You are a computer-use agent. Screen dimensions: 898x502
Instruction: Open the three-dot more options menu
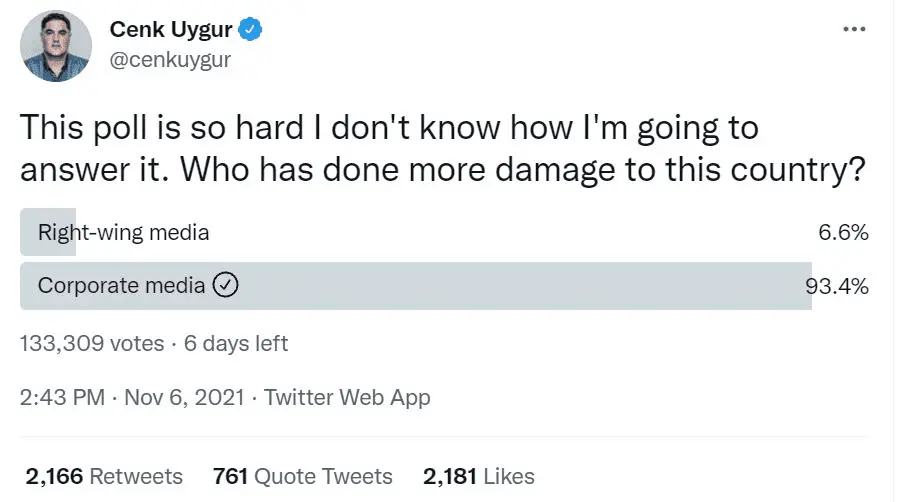coord(854,29)
